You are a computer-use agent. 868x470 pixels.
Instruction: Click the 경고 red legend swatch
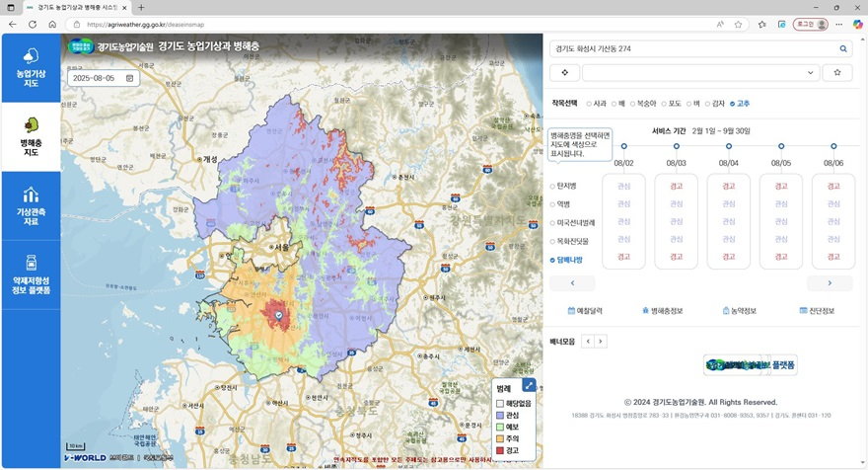[500, 450]
